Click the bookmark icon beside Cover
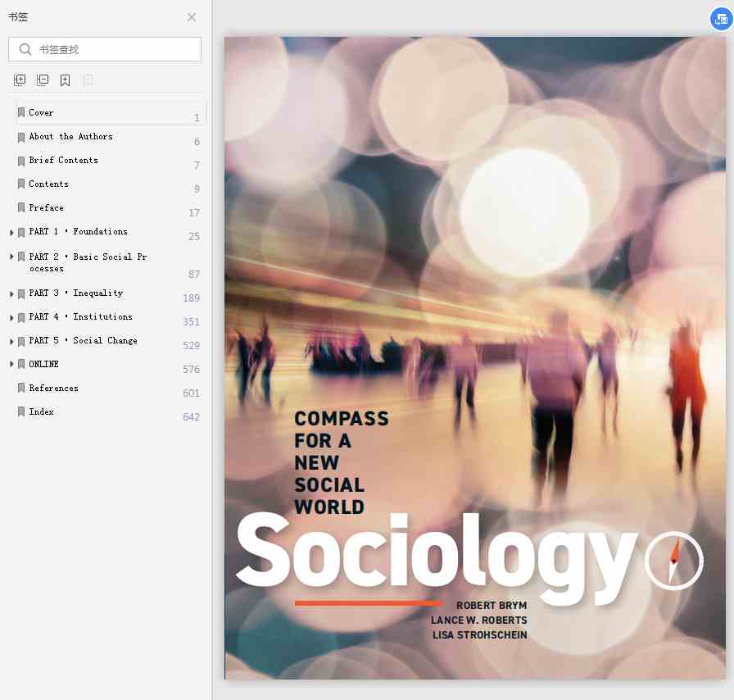Image resolution: width=734 pixels, height=700 pixels. click(21, 112)
